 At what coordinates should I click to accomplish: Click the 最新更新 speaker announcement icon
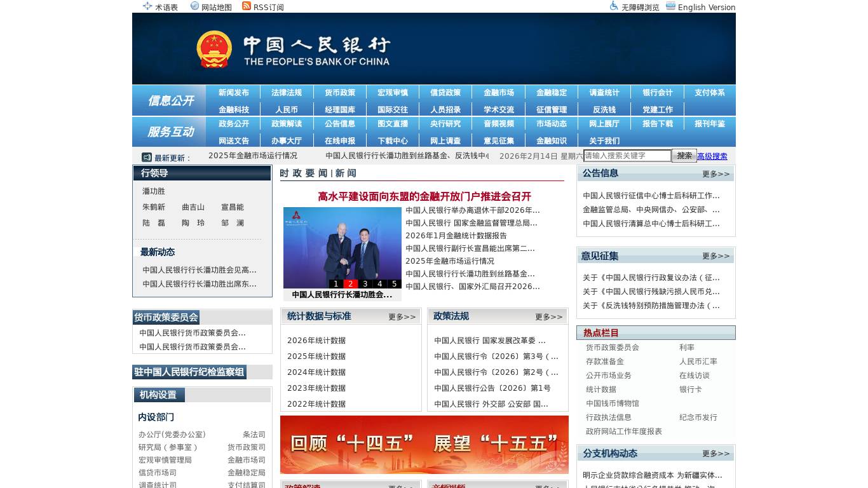click(147, 156)
